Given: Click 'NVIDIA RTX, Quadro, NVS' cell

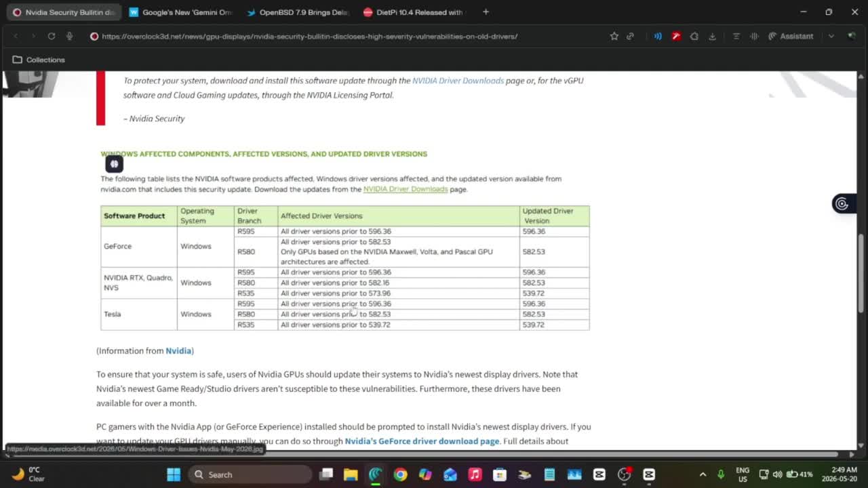Looking at the screenshot, I should (x=138, y=283).
